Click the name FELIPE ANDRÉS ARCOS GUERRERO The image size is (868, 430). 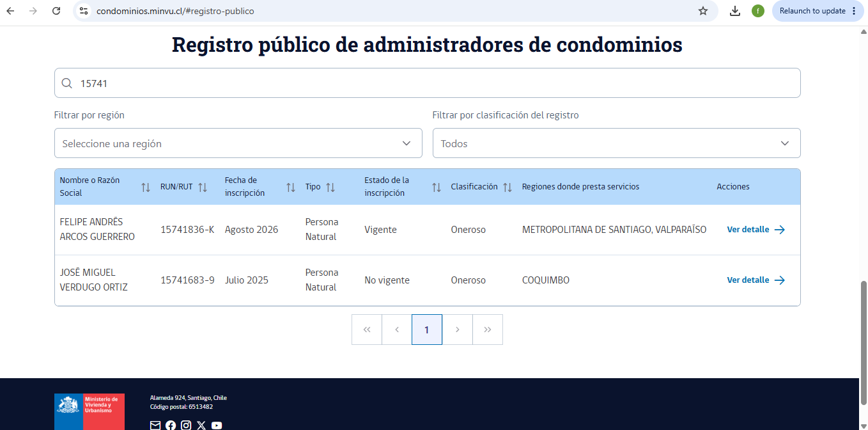coord(97,229)
